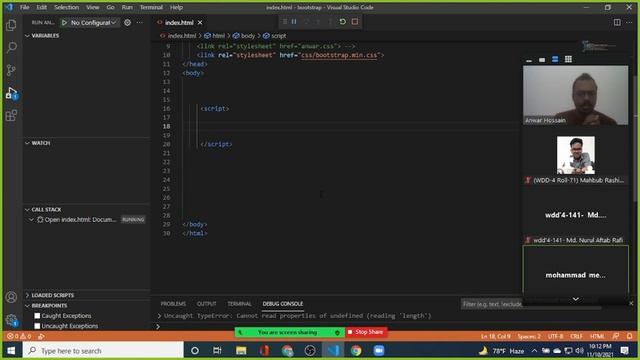Viewport: 640px width, 360px height.
Task: Split the editor to the right
Action: [x=617, y=23]
